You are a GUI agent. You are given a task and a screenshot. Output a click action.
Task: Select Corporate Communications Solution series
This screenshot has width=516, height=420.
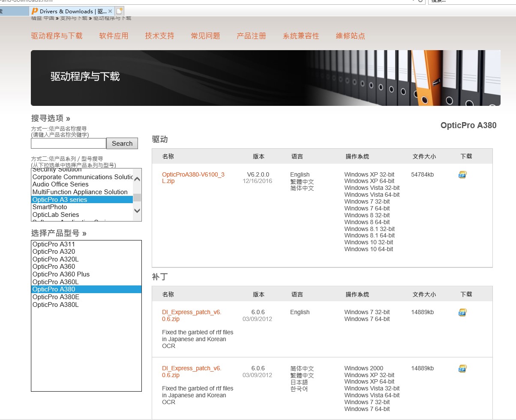[x=82, y=177]
